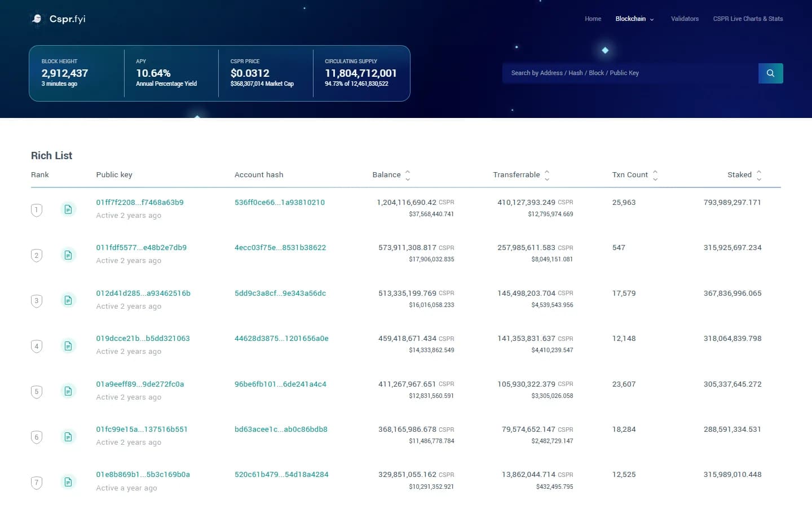
Task: Open account hash 536ff0ce66...1a93810210
Action: (280, 202)
